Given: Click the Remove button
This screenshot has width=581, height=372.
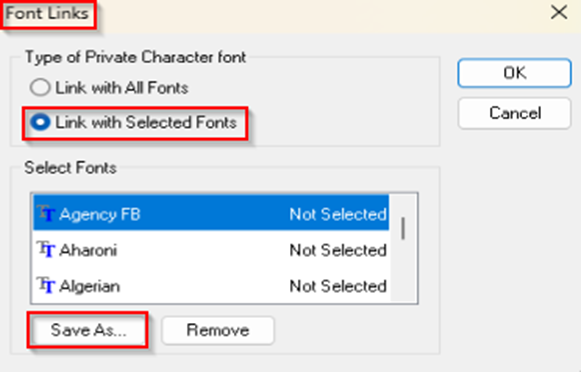Looking at the screenshot, I should 218,330.
